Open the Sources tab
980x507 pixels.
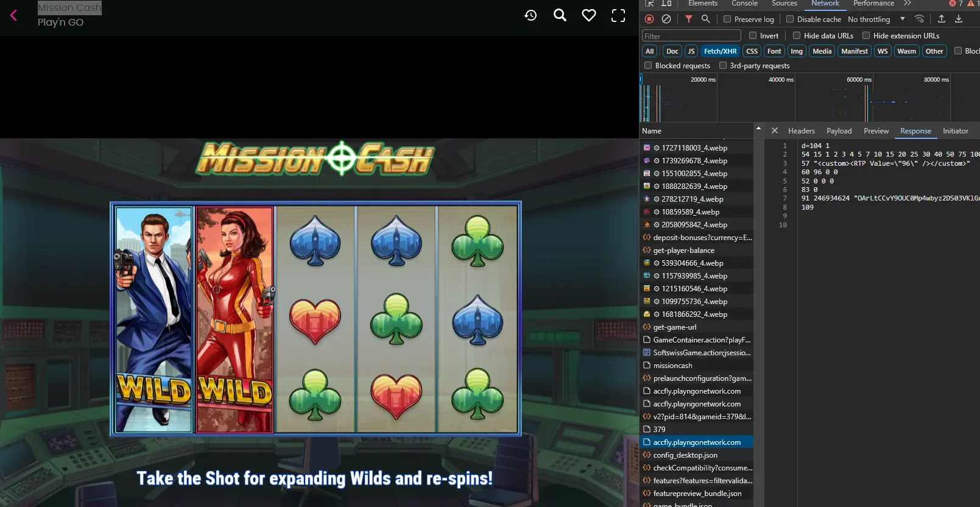(784, 4)
